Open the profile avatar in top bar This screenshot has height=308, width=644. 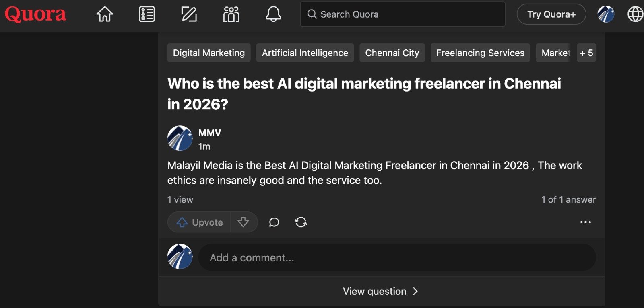606,14
